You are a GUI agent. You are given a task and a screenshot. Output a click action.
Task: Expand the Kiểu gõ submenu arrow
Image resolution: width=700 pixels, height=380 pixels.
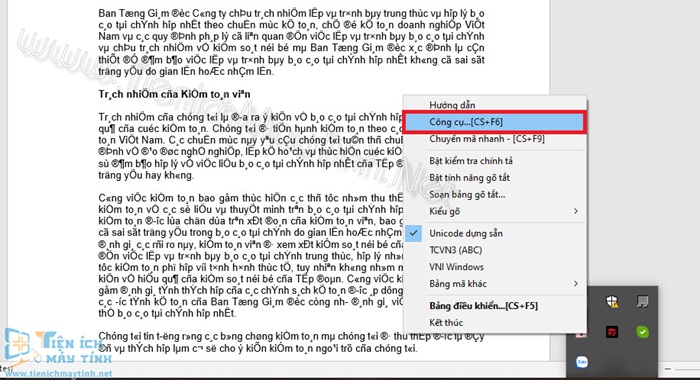click(575, 211)
